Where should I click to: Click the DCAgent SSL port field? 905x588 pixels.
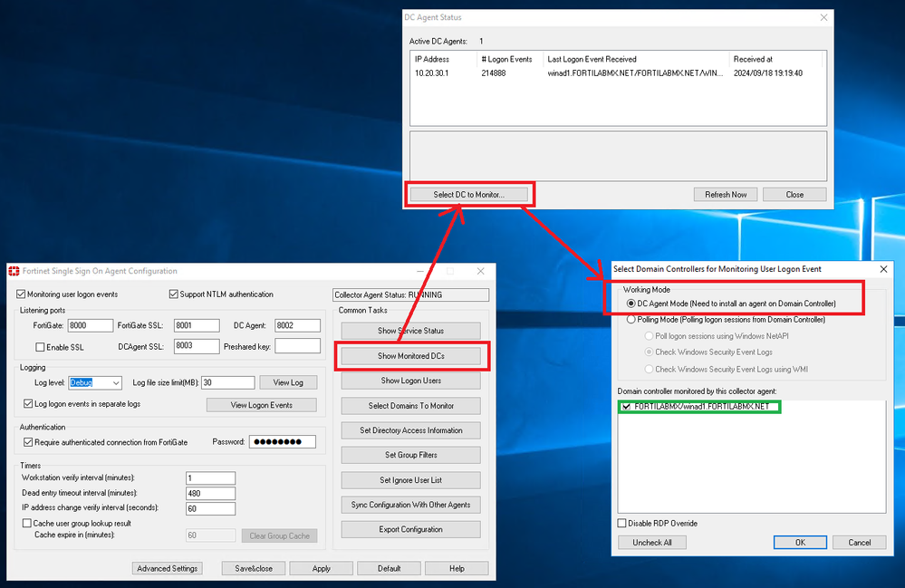[197, 346]
